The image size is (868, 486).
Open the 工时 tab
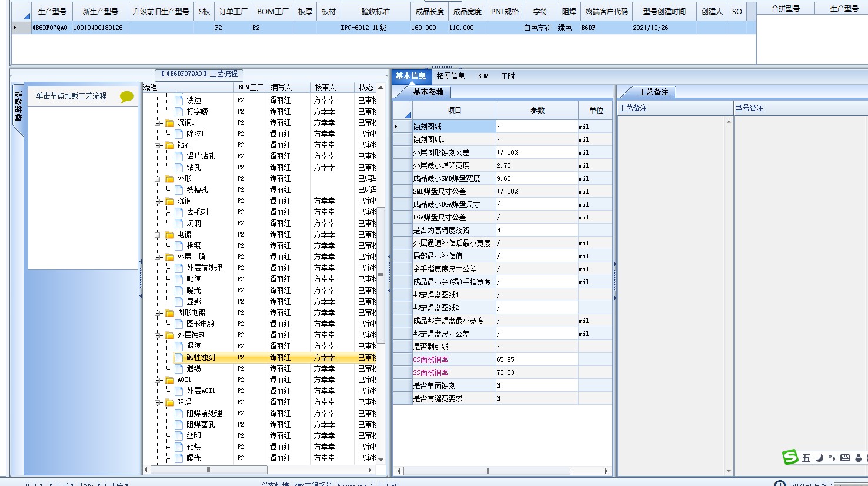pyautogui.click(x=508, y=76)
